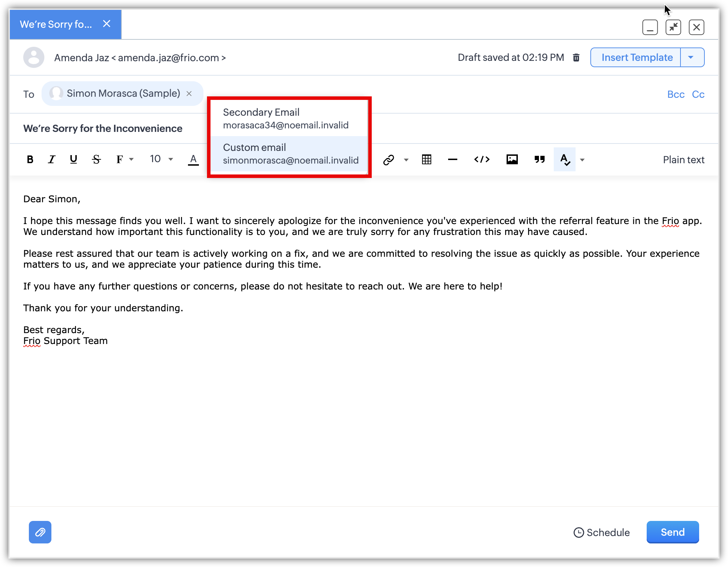Toggle bold formatting
This screenshot has width=728, height=567.
point(30,160)
